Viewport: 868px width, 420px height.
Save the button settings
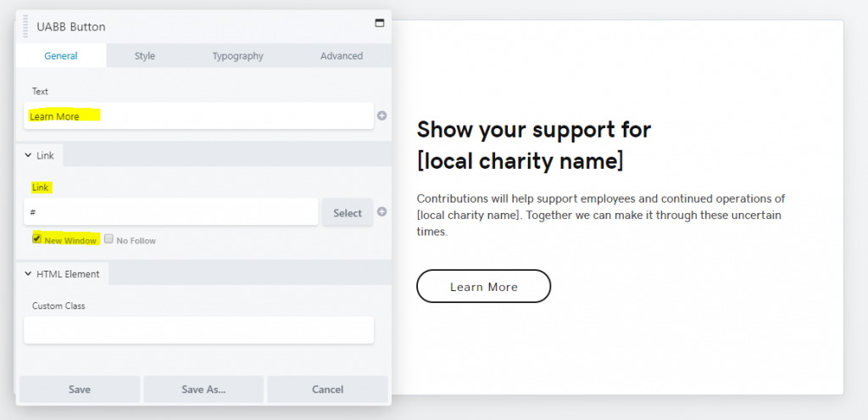tap(80, 389)
